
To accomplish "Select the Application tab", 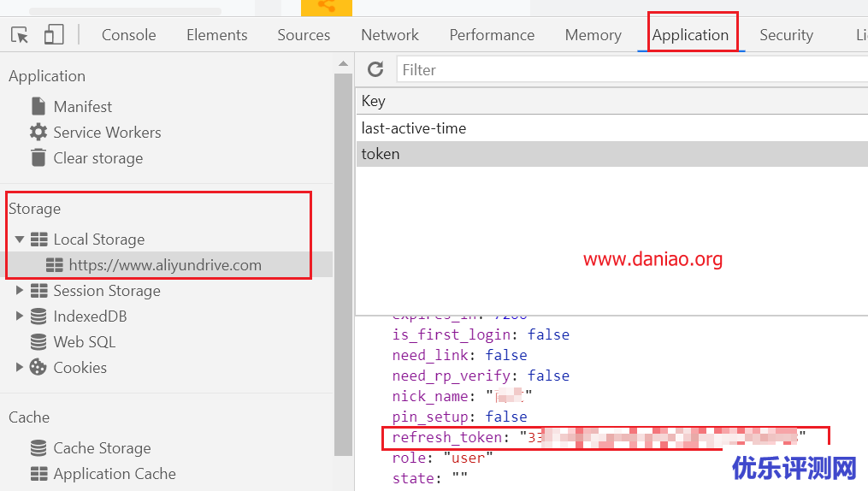I will (x=690, y=35).
